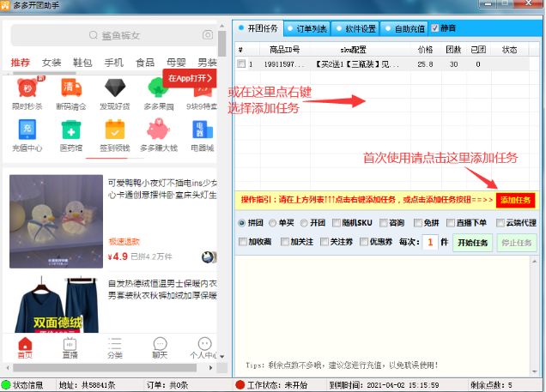Open the 充值中心 recharge icon
Viewport: 546px width, 392px height.
coord(27,130)
